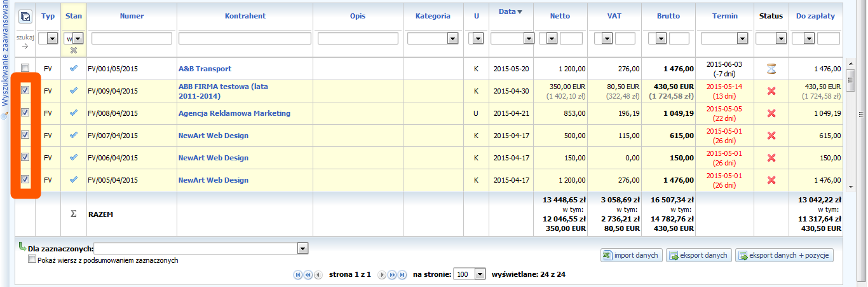Click the blue checkmark Stan icon for FV/008/04/2015

point(74,113)
